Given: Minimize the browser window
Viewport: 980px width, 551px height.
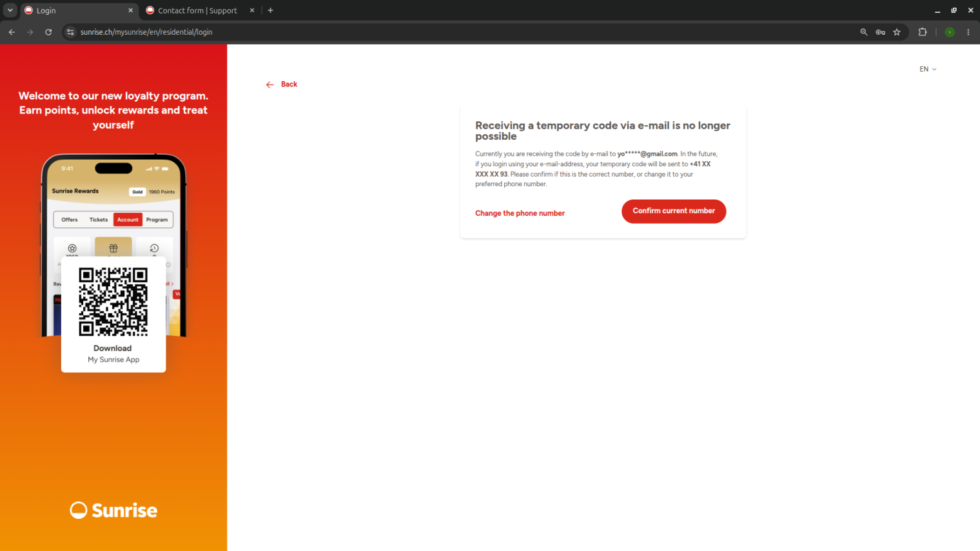Looking at the screenshot, I should click(x=937, y=10).
